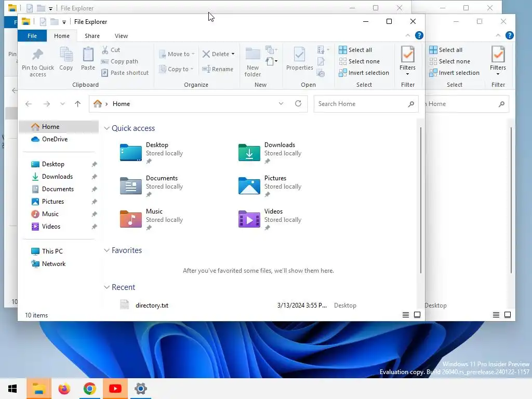This screenshot has width=532, height=399.
Task: Collapse the Quick access section
Action: click(107, 128)
